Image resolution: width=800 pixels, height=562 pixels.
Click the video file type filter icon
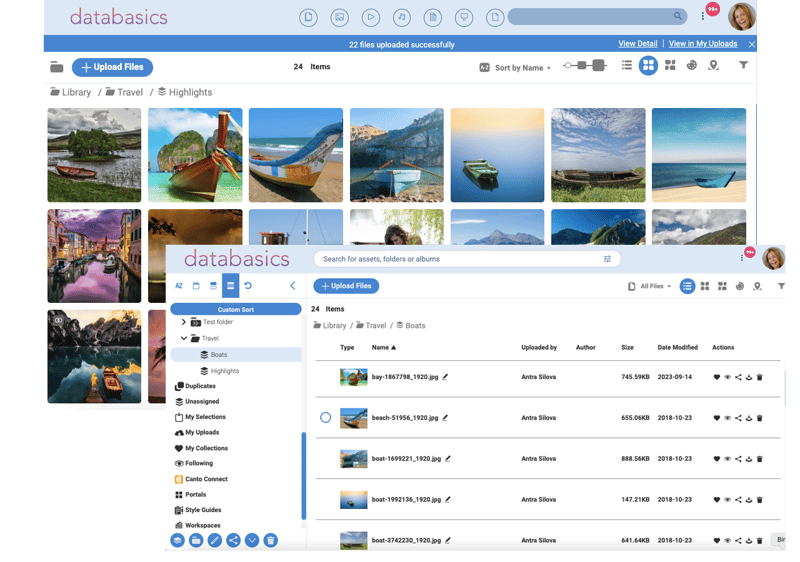pos(370,17)
